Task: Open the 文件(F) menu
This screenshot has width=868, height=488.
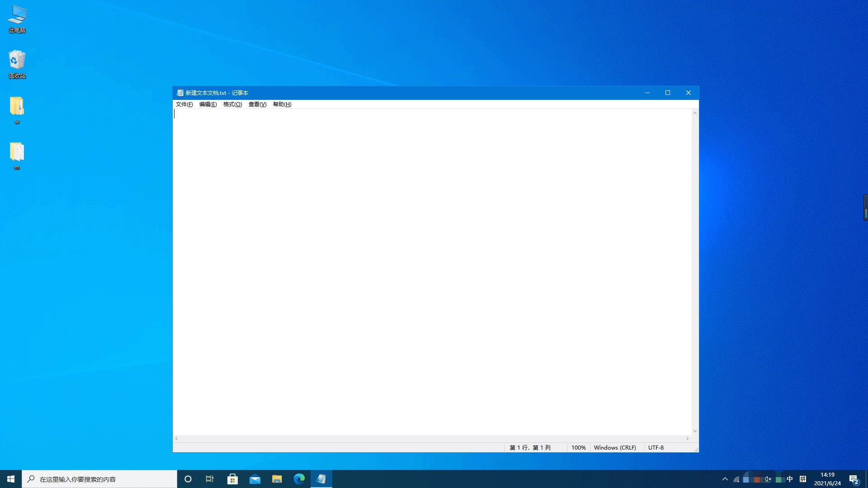Action: click(184, 104)
